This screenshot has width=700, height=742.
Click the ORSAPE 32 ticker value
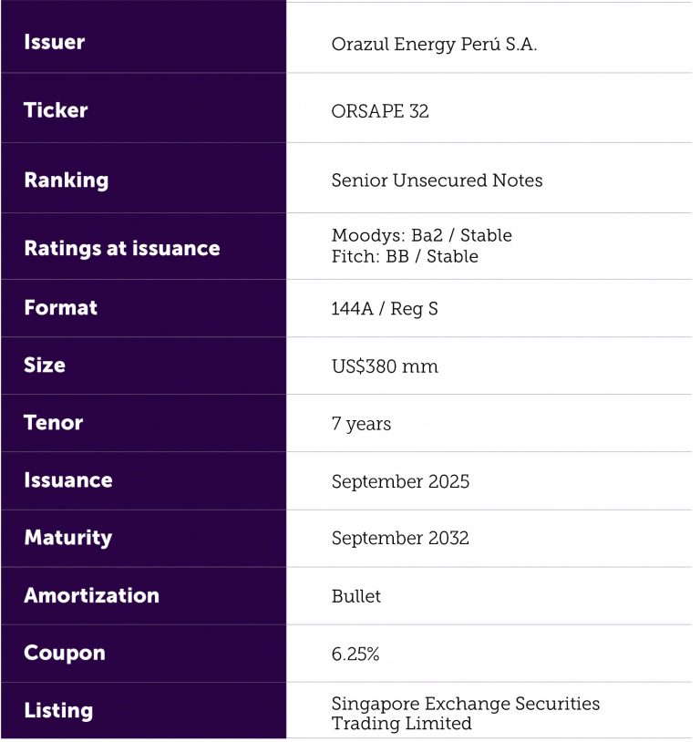click(380, 112)
